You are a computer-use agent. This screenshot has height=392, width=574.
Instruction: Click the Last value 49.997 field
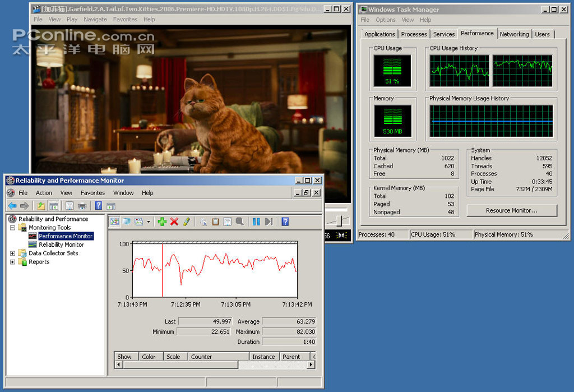click(x=205, y=321)
